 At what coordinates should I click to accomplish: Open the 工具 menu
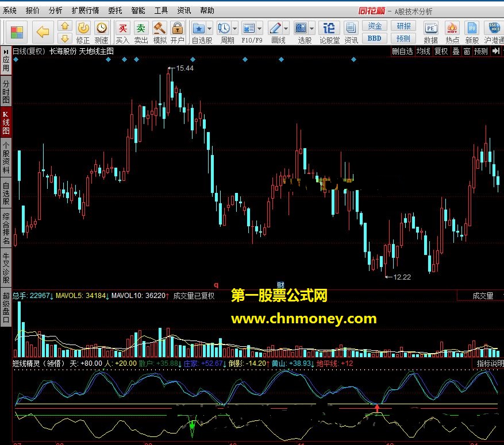(161, 10)
